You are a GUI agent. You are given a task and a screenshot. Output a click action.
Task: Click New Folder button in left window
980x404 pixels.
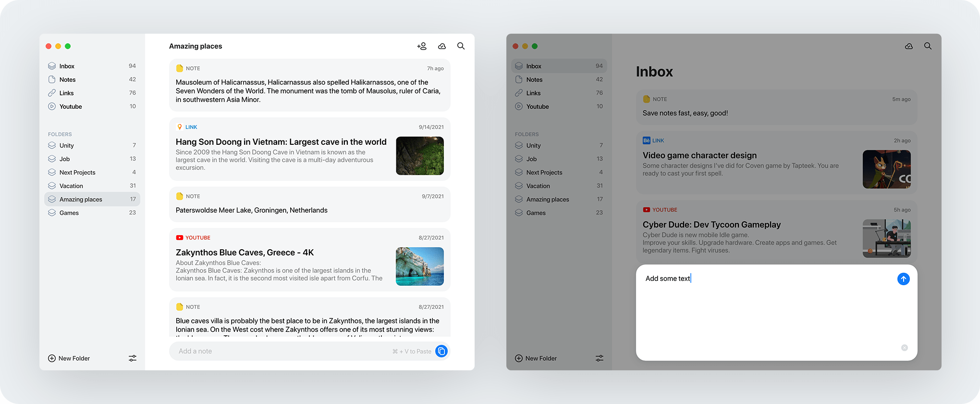(69, 358)
